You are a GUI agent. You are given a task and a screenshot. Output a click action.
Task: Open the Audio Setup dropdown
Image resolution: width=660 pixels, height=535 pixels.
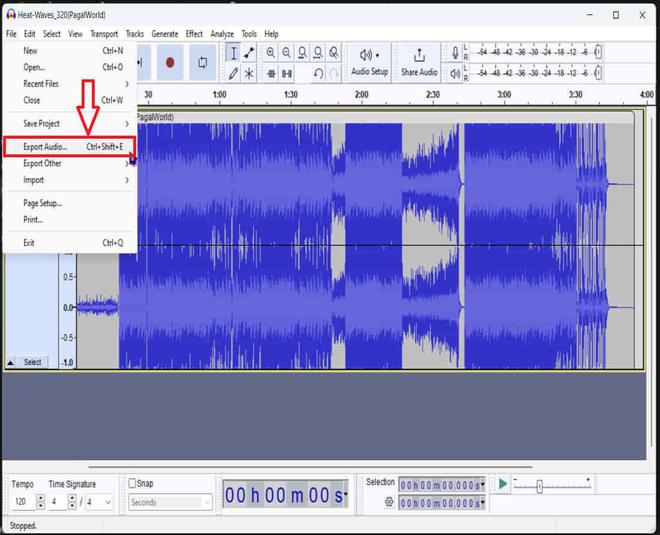[x=369, y=62]
